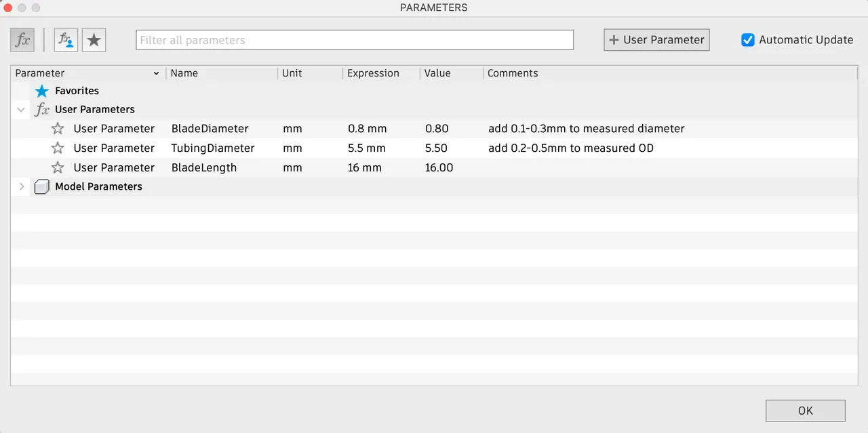Screen dimensions: 868x433
Task: Click the fx all parameters filter icon
Action: coord(22,40)
